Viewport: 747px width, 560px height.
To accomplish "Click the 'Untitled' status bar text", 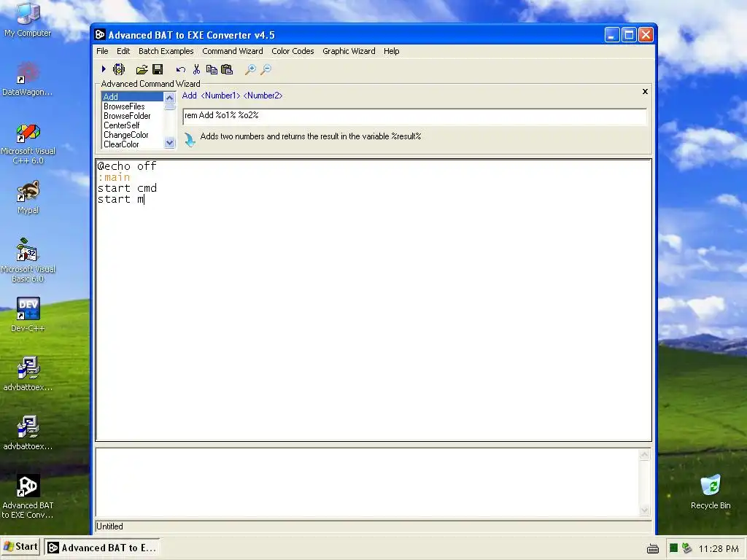I will point(109,526).
